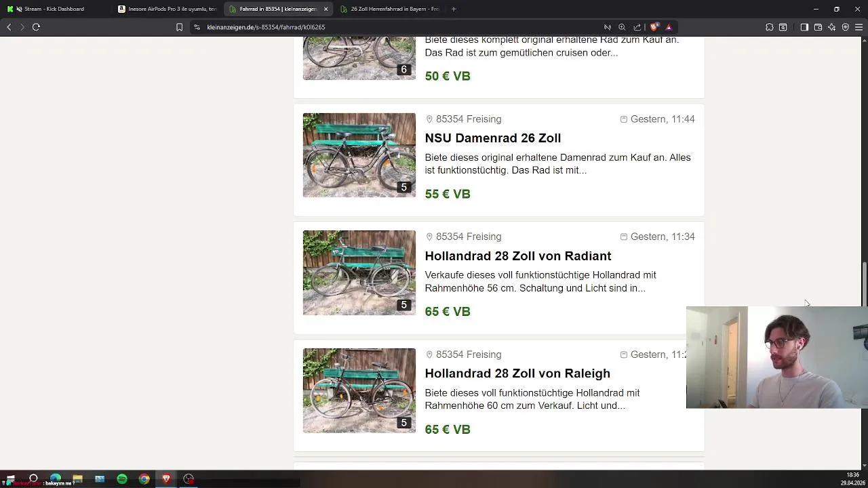Go forward with the browser forward arrow

pyautogui.click(x=22, y=27)
